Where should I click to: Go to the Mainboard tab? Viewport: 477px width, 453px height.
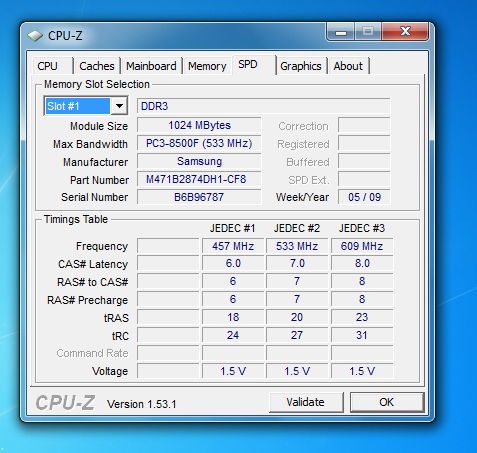[151, 66]
